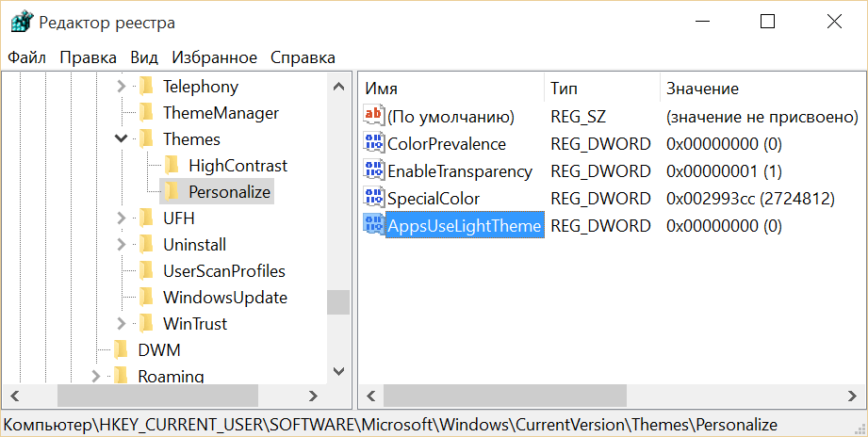Select the Themes key label
The image size is (868, 437).
191,138
